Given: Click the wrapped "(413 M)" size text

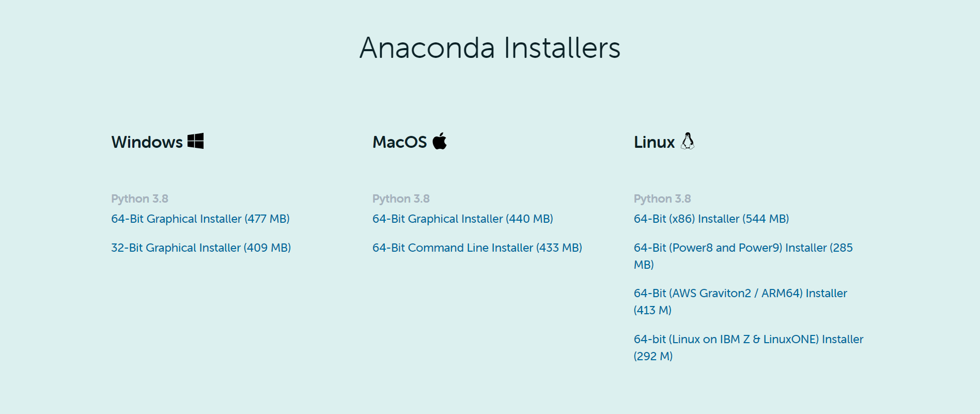Looking at the screenshot, I should click(x=652, y=310).
